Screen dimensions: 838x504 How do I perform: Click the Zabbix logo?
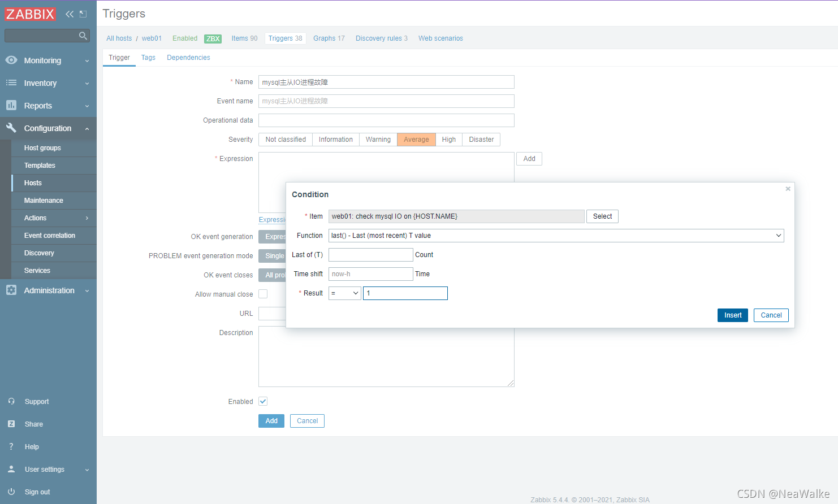click(30, 14)
